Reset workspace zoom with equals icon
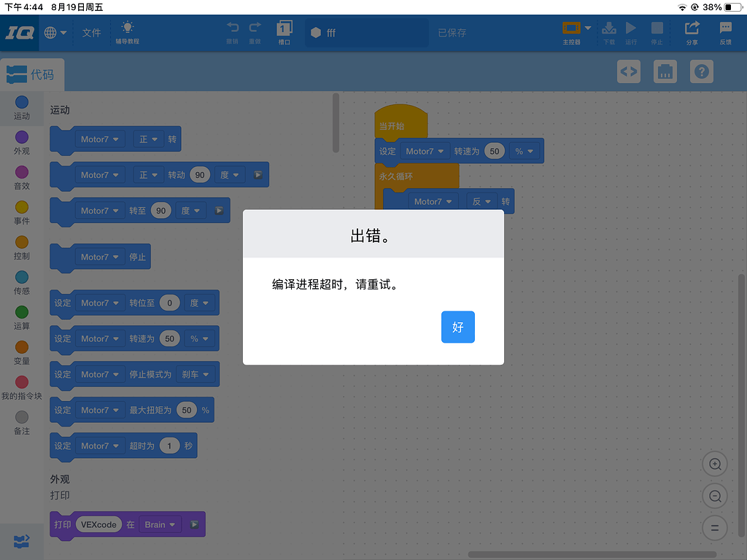Viewport: 747px width, 560px height. coord(715,528)
